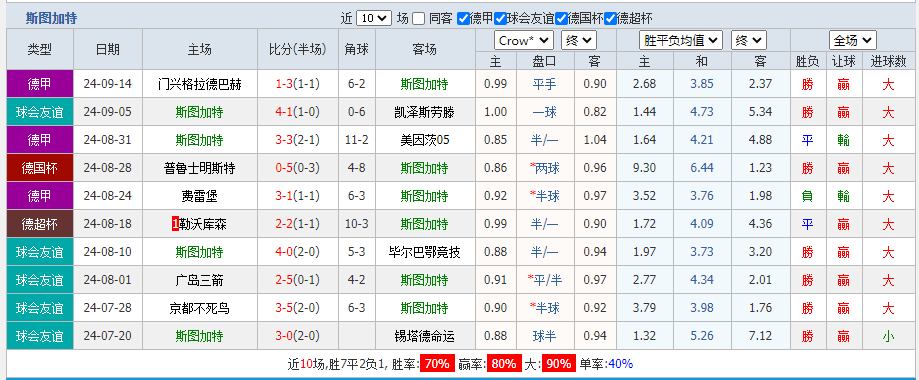Click draw odds 5.26 in 24-07-20 row
Screen dimensions: 919x380
click(x=702, y=337)
